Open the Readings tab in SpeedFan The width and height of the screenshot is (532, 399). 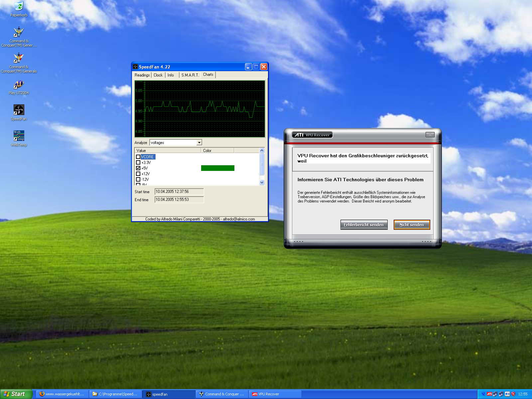tap(142, 75)
